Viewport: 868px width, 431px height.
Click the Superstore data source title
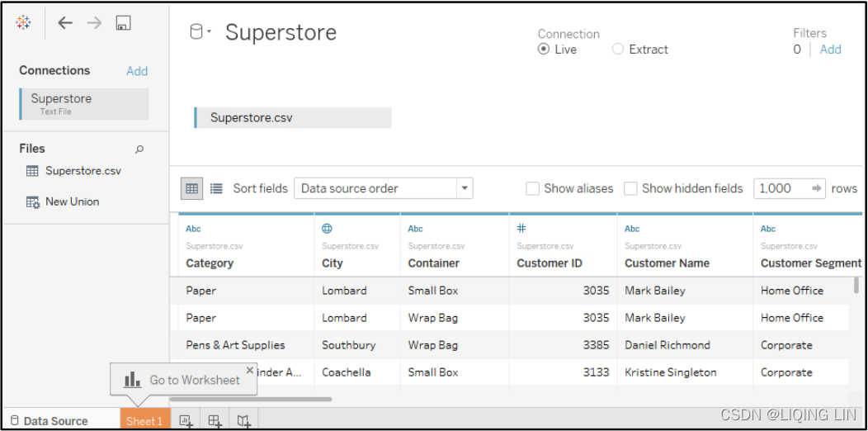click(x=281, y=32)
